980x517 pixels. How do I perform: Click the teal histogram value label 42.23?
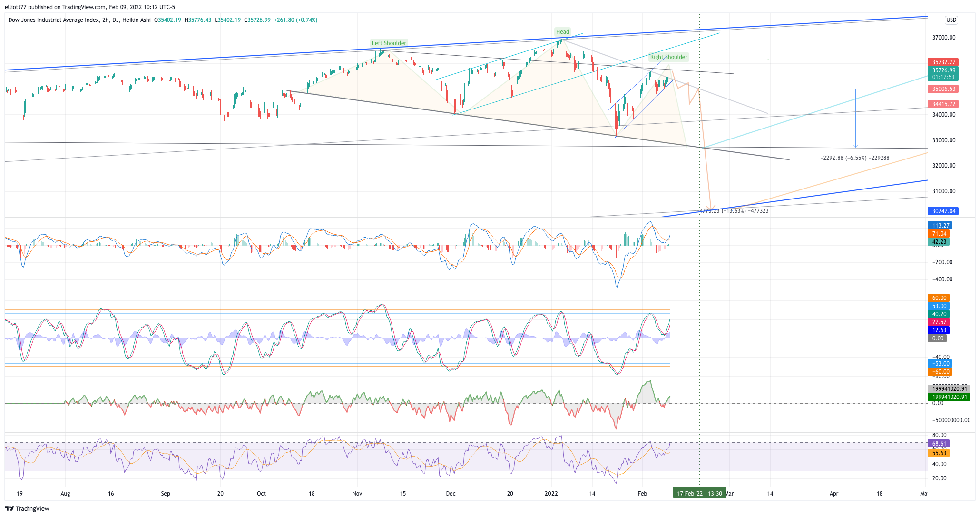pyautogui.click(x=939, y=242)
